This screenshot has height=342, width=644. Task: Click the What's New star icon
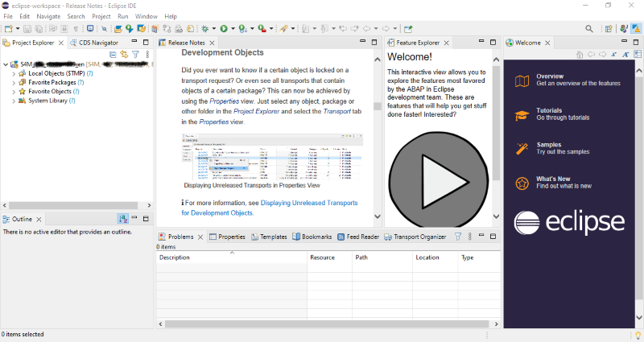tap(522, 183)
